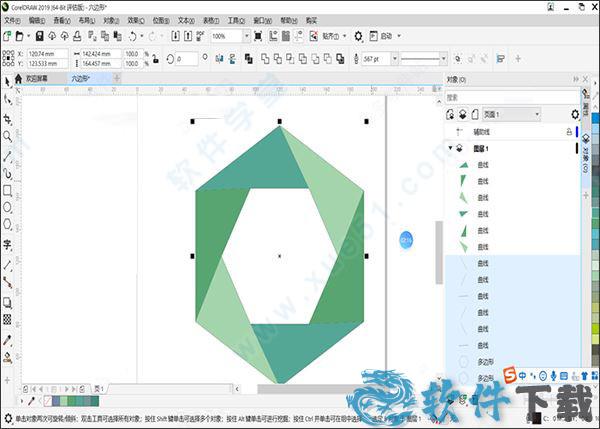The height and width of the screenshot is (429, 600).
Task: Select the Rectangle tool
Action: click(7, 190)
